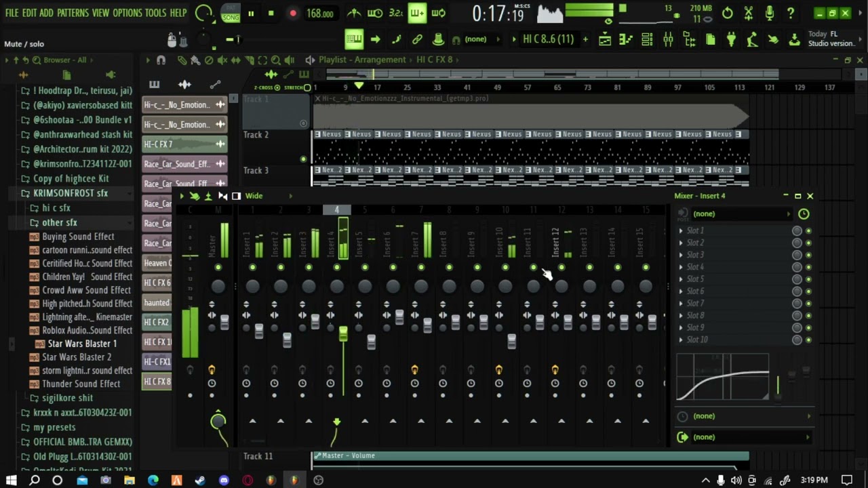This screenshot has height=488, width=868.
Task: Click the tempo field showing 168.000
Action: (x=319, y=13)
